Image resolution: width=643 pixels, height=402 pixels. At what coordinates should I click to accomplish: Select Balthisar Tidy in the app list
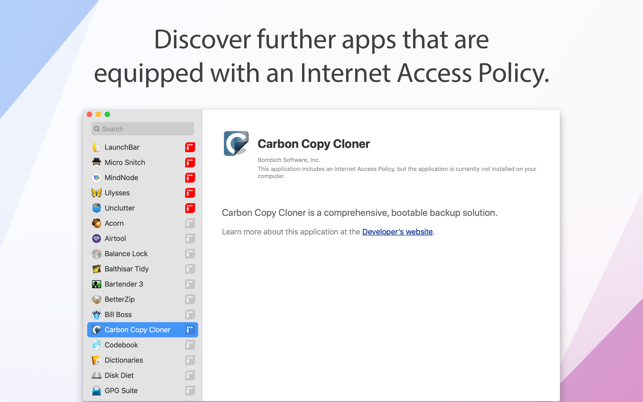[142, 269]
